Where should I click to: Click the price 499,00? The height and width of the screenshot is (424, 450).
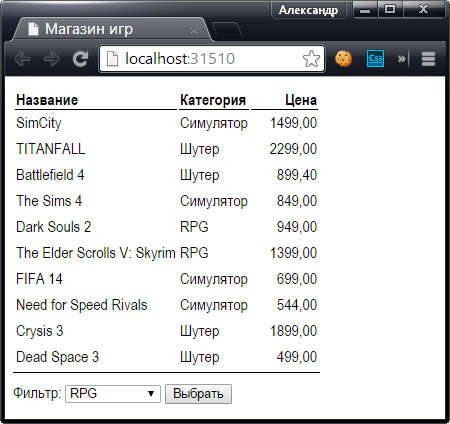(x=297, y=357)
